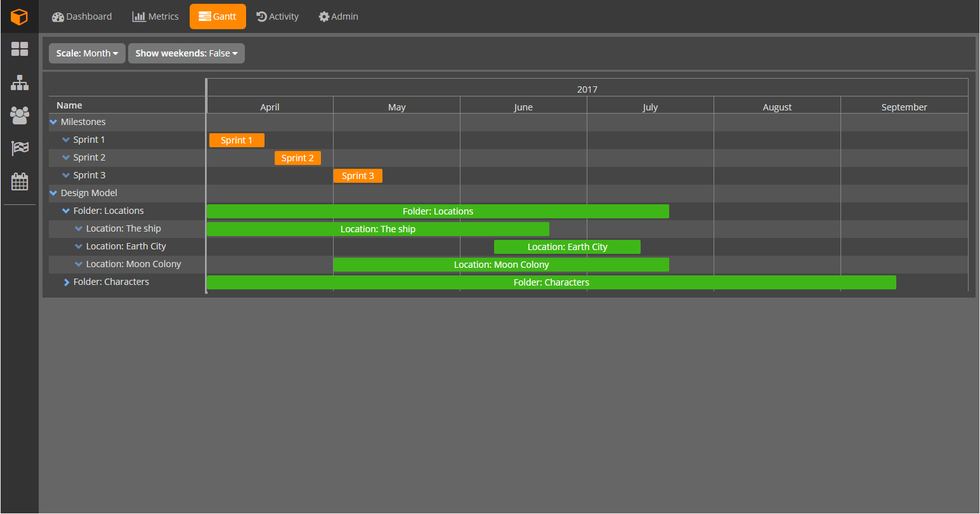Select the Gantt tab button

point(218,16)
